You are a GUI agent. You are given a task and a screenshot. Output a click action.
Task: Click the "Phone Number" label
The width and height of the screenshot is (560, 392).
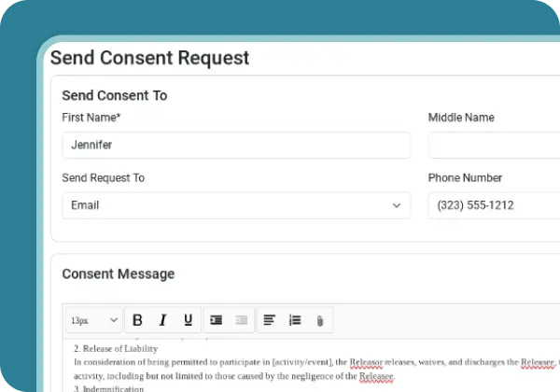pos(465,177)
